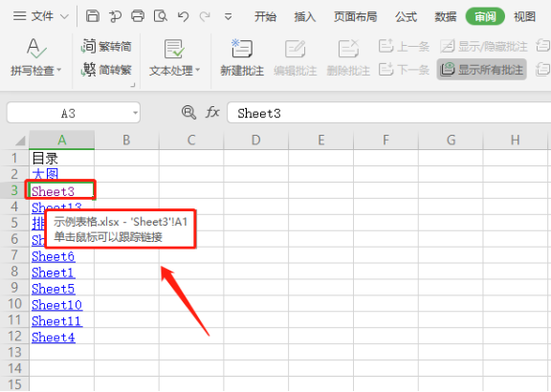Image resolution: width=551 pixels, height=392 pixels.
Task: Click the formula bar input field
Action: [x=389, y=113]
